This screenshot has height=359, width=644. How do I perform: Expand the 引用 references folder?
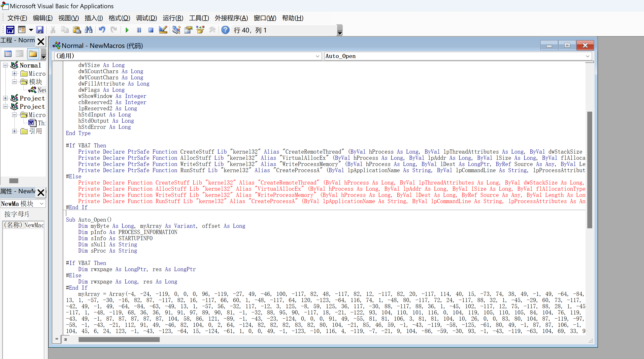click(x=14, y=131)
